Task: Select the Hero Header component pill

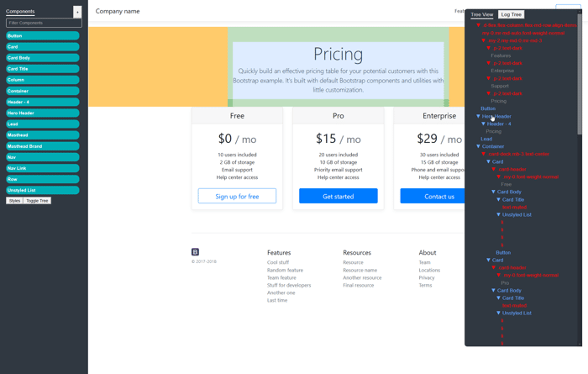Action: (42, 113)
